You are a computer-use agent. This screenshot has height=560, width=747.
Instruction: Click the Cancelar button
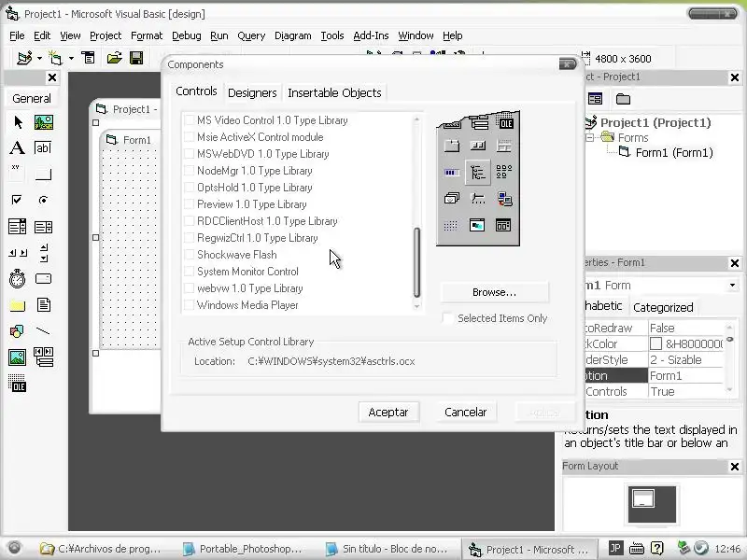pos(465,413)
